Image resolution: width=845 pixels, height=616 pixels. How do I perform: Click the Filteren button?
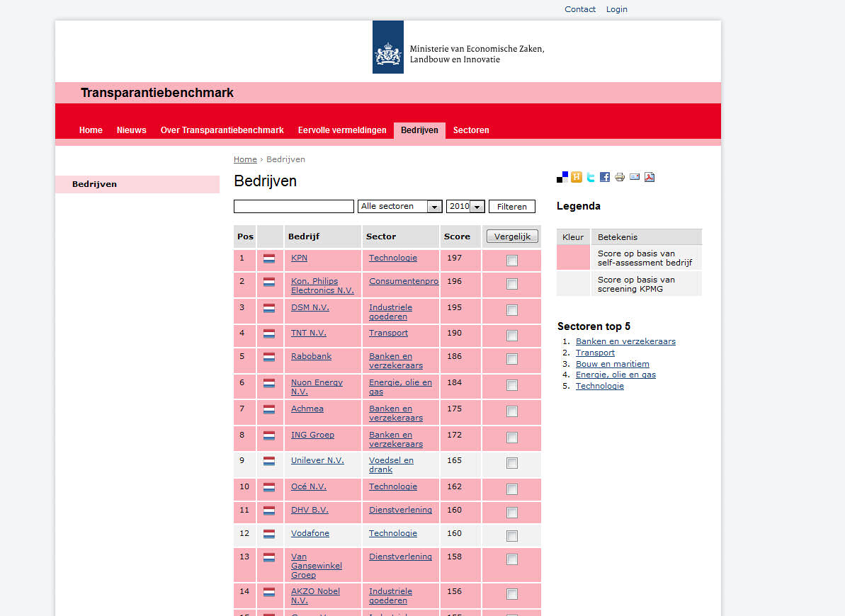[x=512, y=207]
